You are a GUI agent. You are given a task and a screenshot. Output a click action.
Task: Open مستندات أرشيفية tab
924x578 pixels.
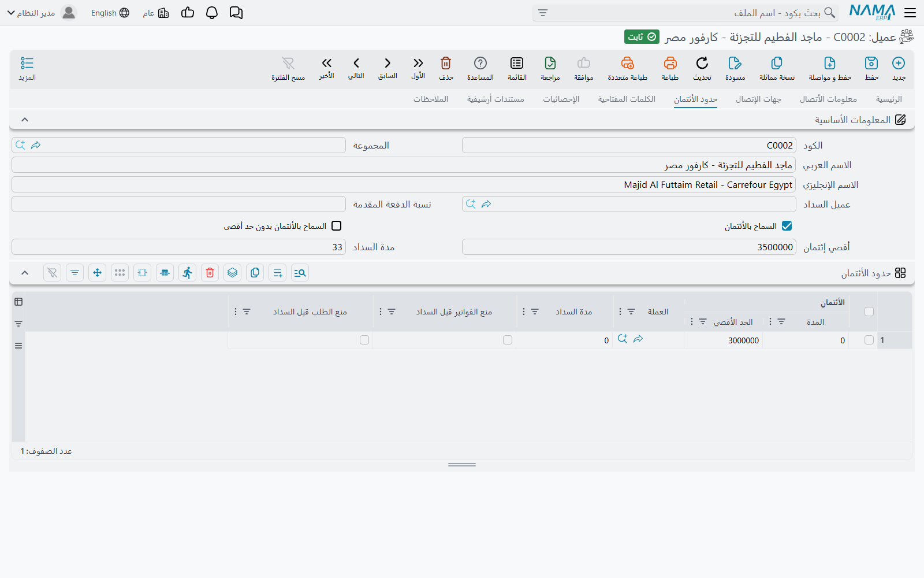coord(495,99)
